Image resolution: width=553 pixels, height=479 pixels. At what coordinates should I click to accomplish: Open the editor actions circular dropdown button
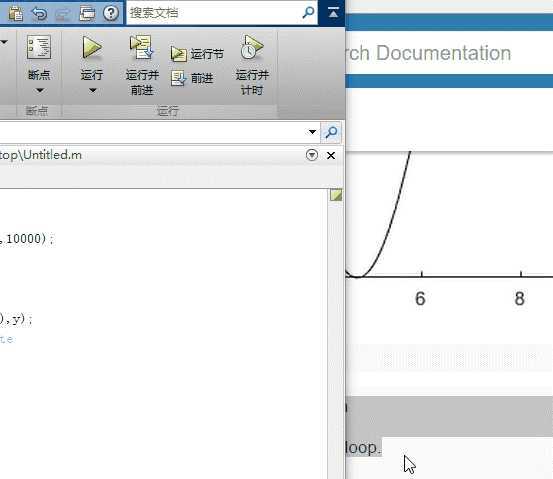pos(312,155)
